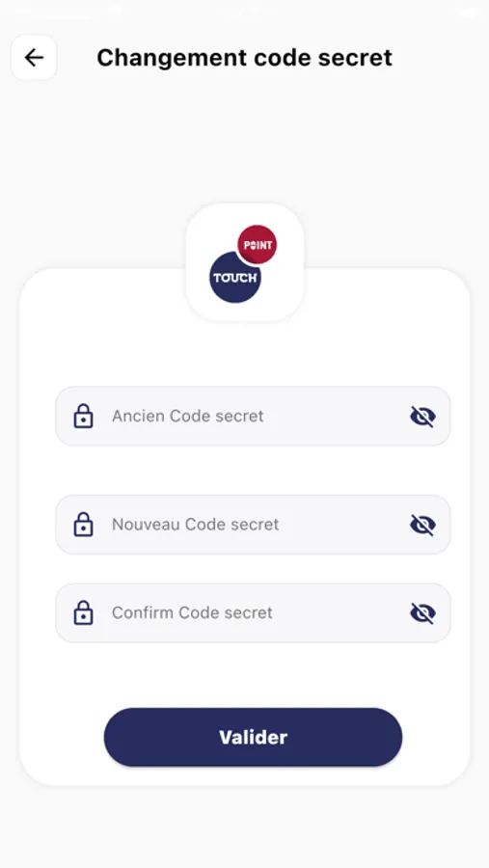Screen dimensions: 489x868
Task: Select the Nouveau Code secret input box
Action: click(x=253, y=525)
